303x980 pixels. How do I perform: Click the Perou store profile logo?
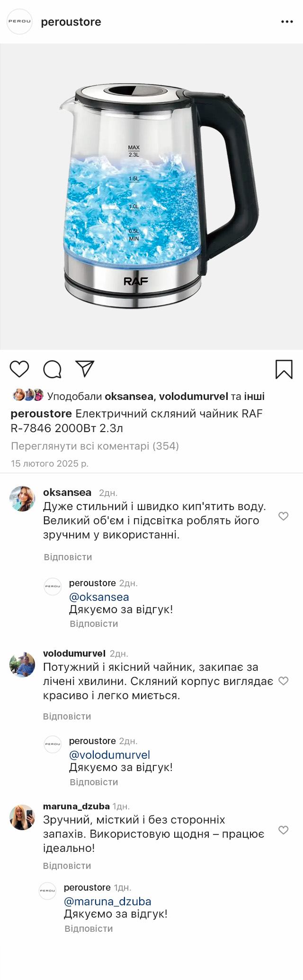click(19, 22)
